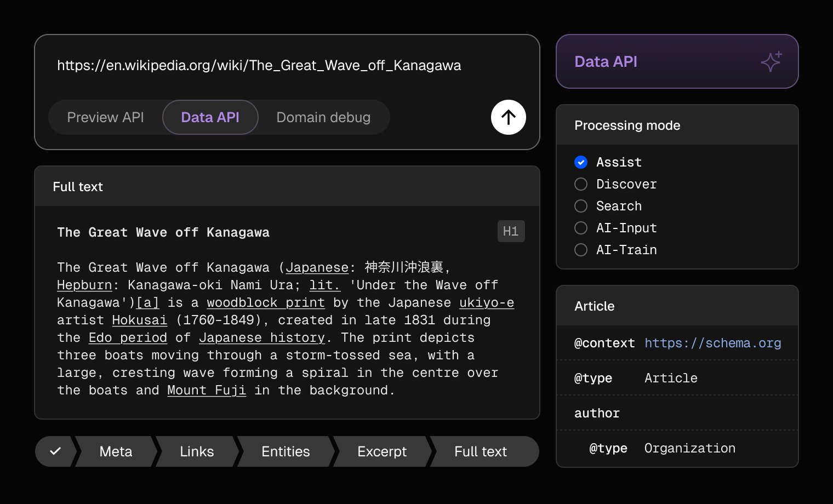Open the lit. link
The image size is (833, 504).
point(325,285)
